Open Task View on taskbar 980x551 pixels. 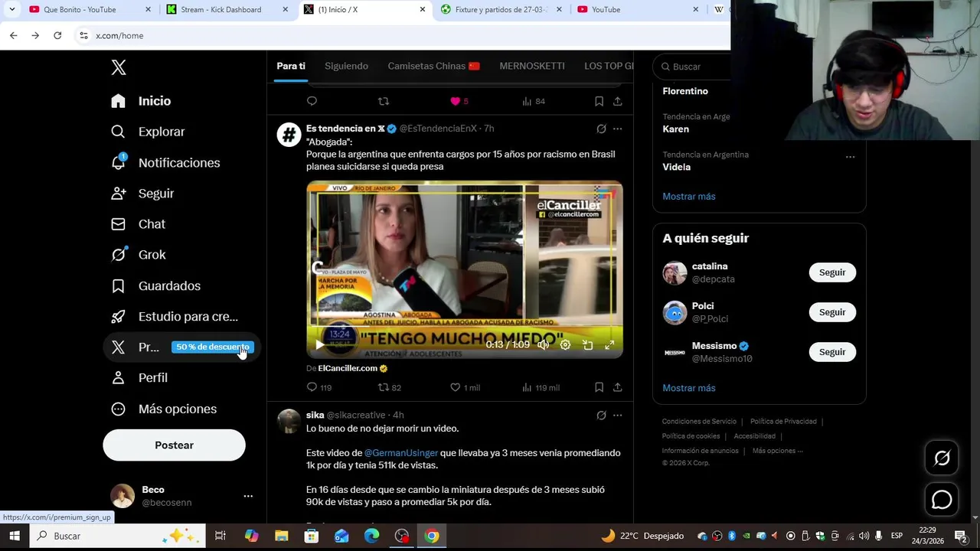220,536
